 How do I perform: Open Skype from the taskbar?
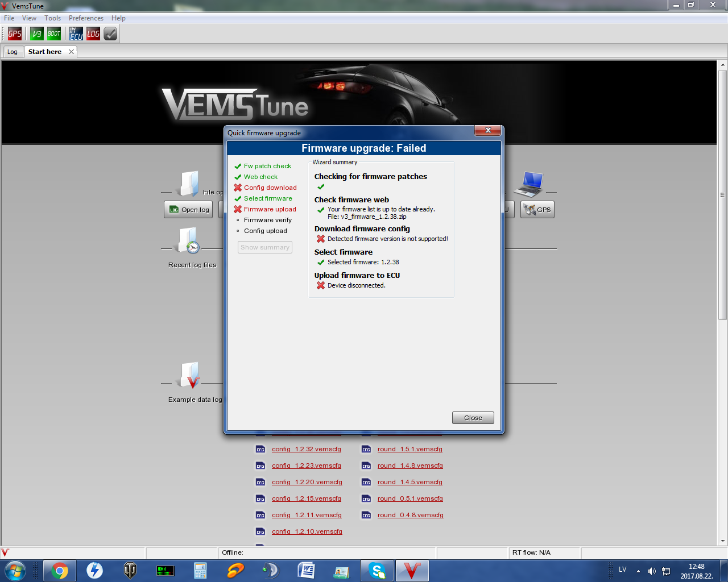377,571
